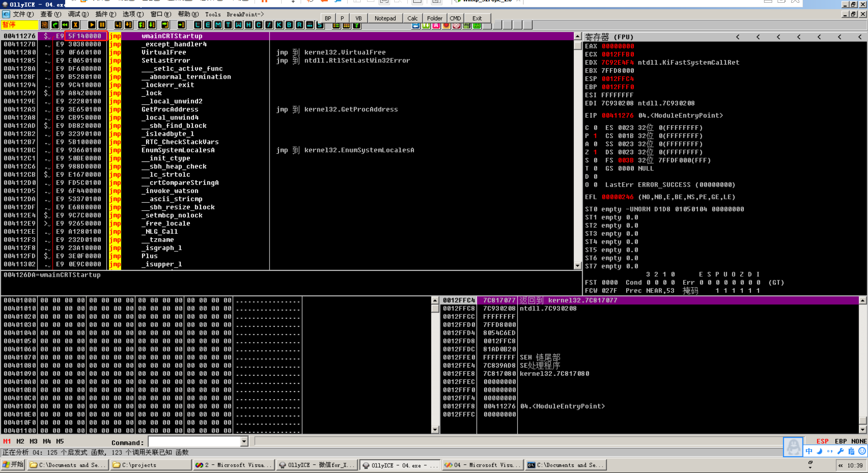Switch to M3 memory tab
Image resolution: width=868 pixels, height=473 pixels.
[x=33, y=441]
